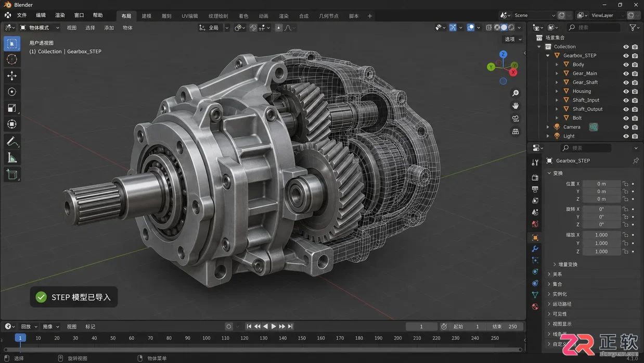Select the Annotate tool
This screenshot has height=363, width=644.
pos(12,142)
